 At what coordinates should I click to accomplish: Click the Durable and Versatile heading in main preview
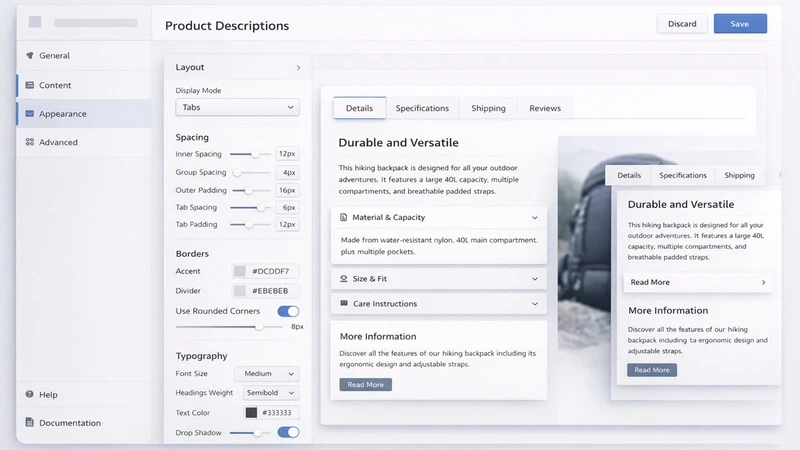coord(398,143)
